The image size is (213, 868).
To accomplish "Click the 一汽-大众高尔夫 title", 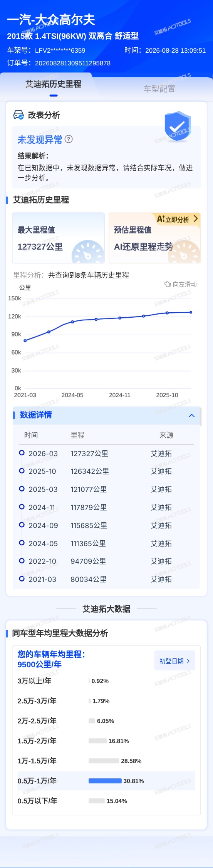I will point(51,20).
